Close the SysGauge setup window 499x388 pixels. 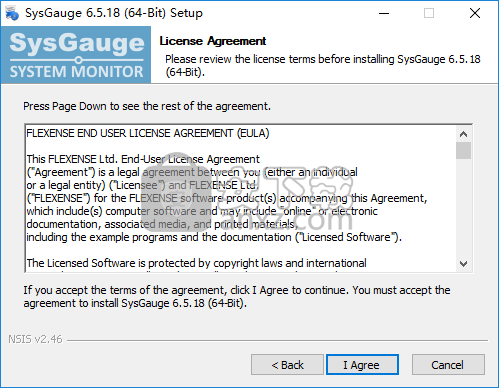(475, 13)
